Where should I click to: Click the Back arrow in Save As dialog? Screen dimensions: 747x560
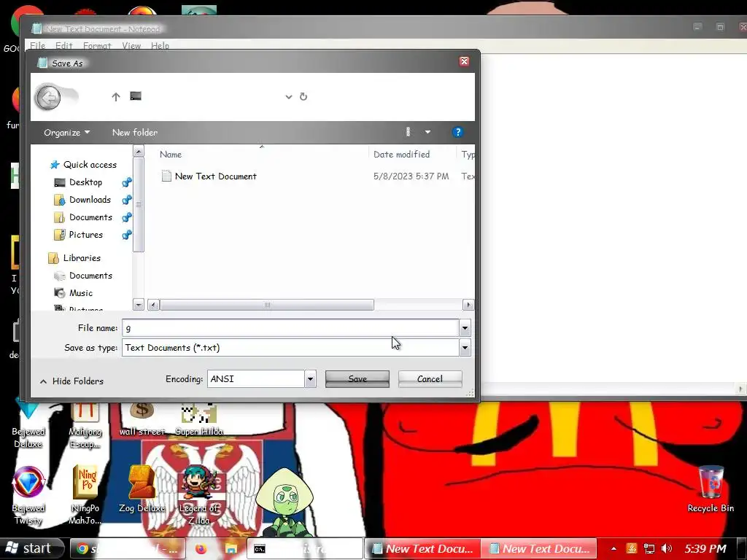pyautogui.click(x=48, y=98)
